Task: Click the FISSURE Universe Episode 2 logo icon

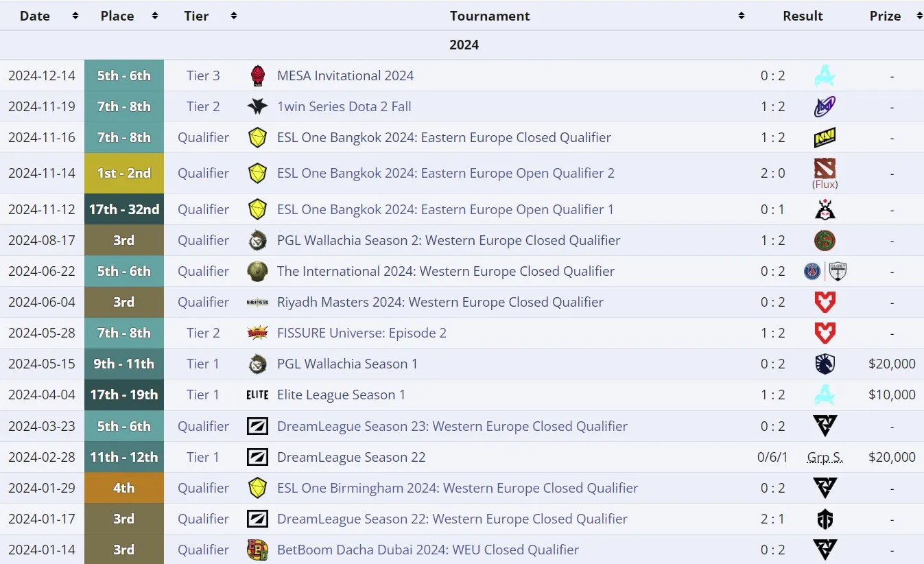Action: coord(257,333)
